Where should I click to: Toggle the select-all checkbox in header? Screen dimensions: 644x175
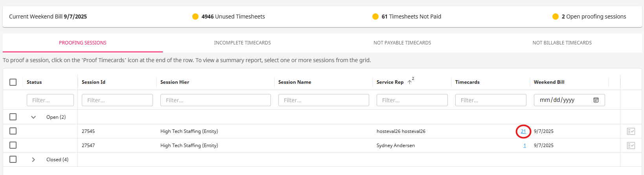click(13, 82)
